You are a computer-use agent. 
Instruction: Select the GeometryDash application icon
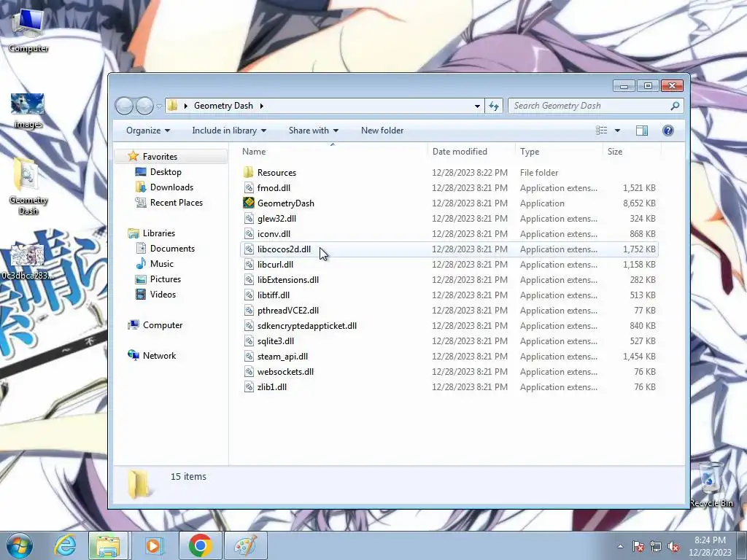coord(249,203)
